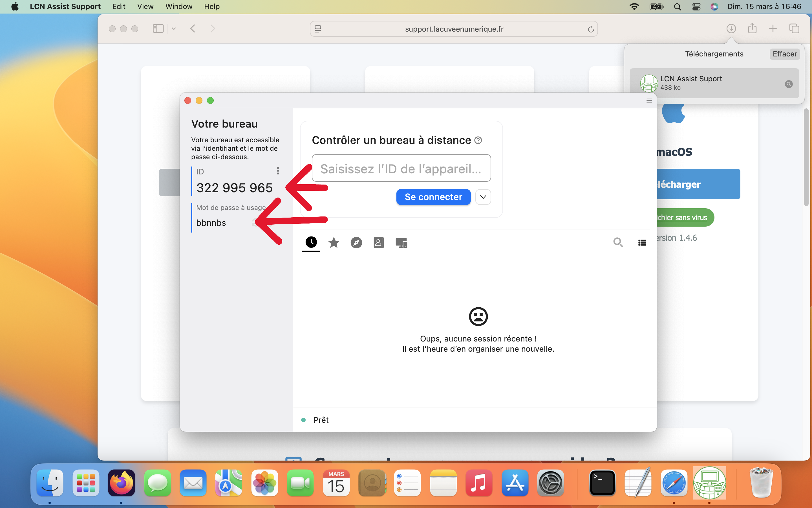Click the Prêt status text

(321, 420)
